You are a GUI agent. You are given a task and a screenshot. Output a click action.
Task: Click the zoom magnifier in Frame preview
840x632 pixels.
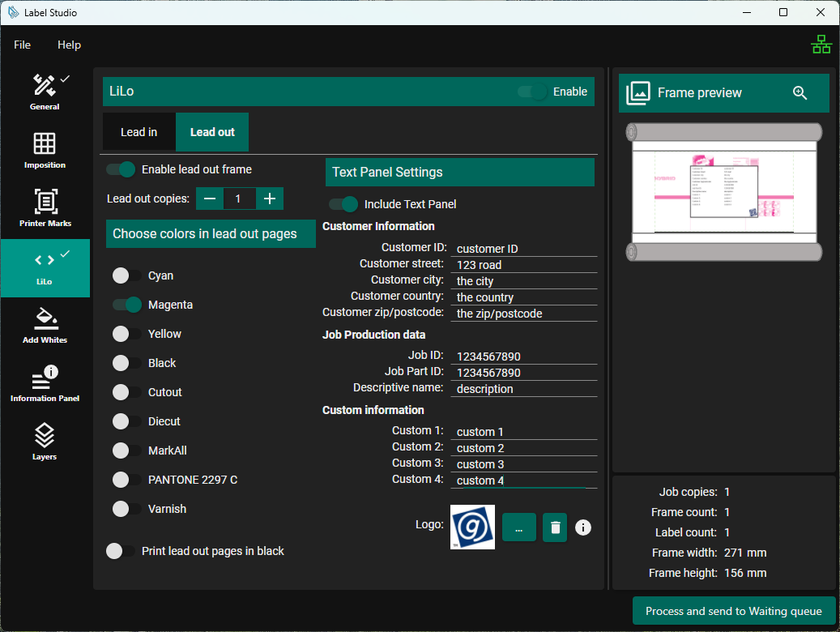[799, 93]
